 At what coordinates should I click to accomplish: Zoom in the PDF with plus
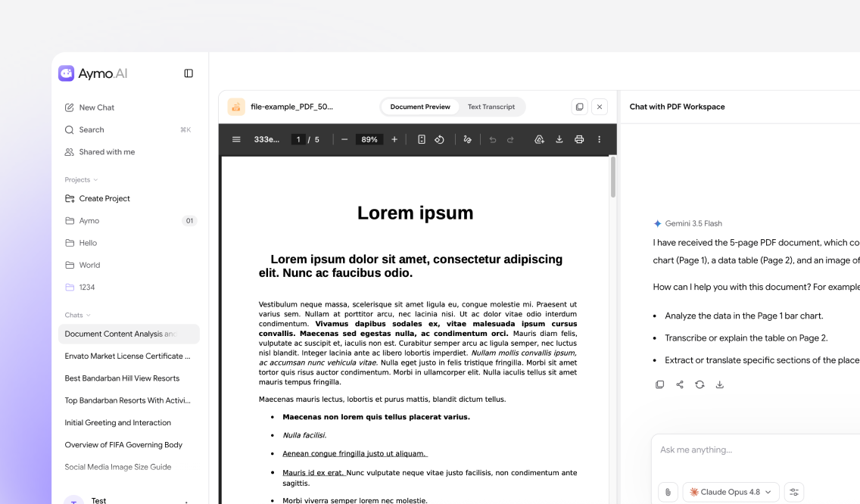click(x=394, y=140)
